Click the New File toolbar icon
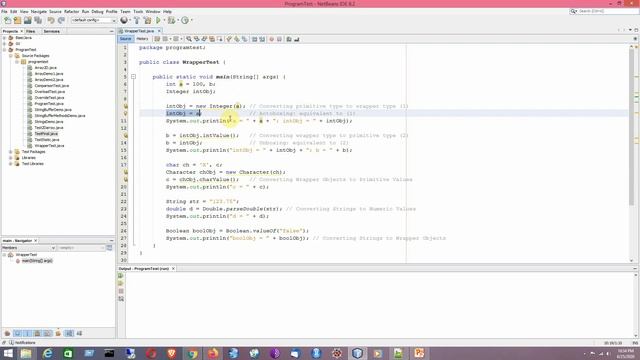Viewport: 640px width, 360px height. click(7, 20)
